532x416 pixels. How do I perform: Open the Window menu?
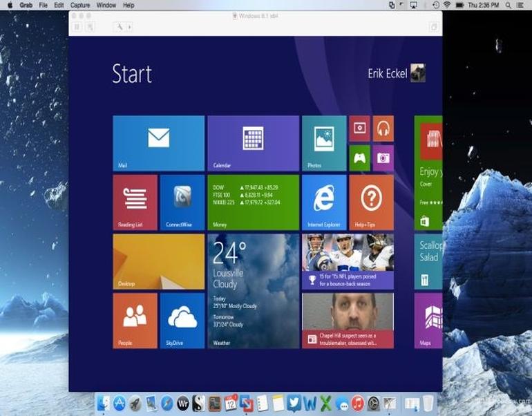coord(106,5)
